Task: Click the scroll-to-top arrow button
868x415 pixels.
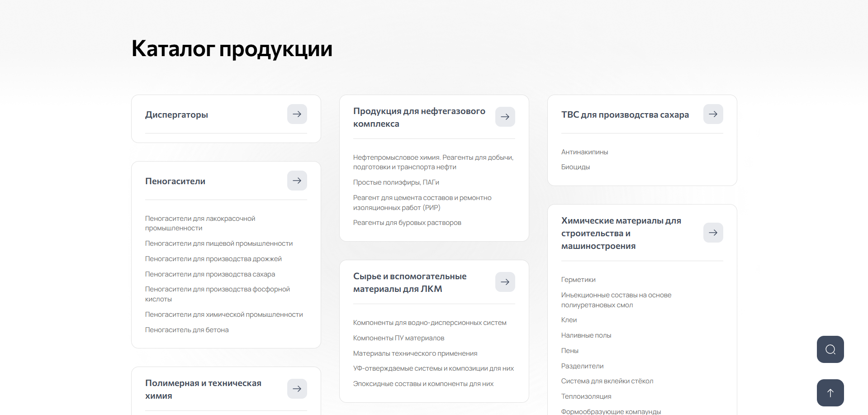Action: [830, 393]
